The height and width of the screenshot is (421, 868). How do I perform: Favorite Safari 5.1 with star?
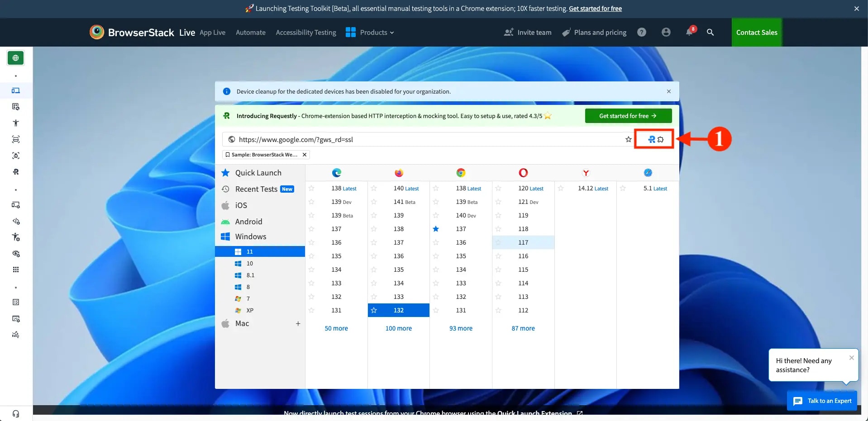(623, 189)
